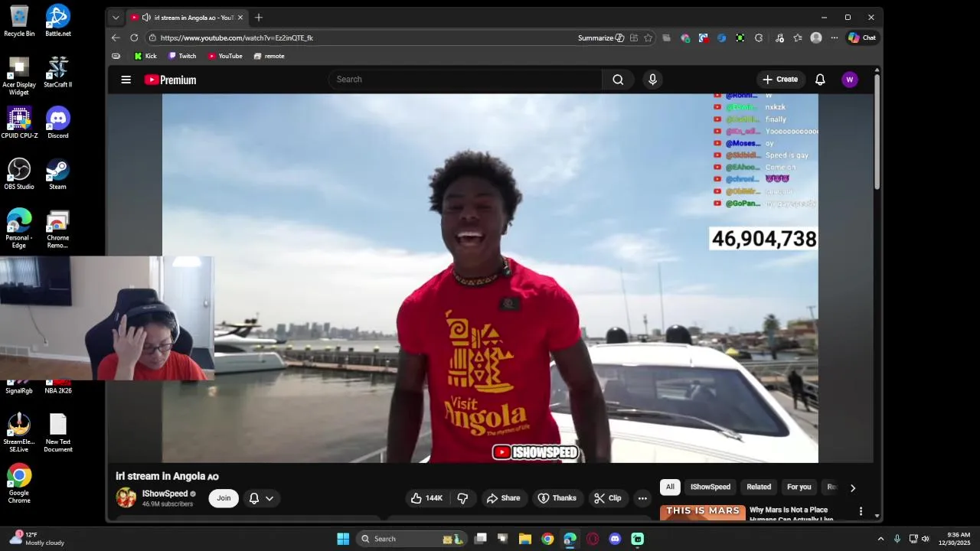Click the Thanks button
This screenshot has height=551, width=980.
coord(557,498)
